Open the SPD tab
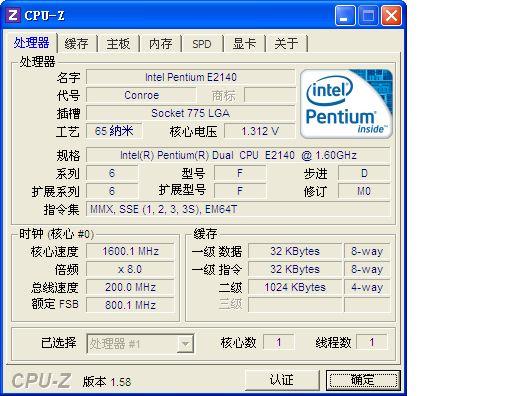512x396 pixels. click(202, 44)
